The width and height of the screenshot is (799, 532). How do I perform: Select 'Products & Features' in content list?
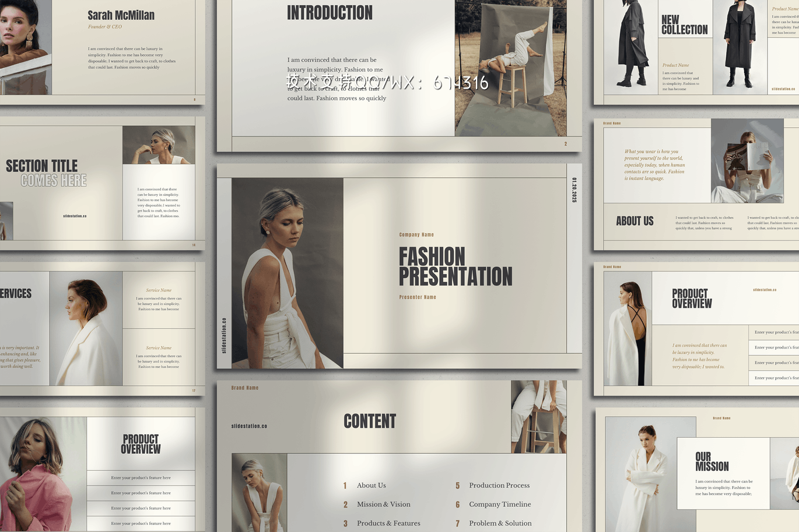388,523
